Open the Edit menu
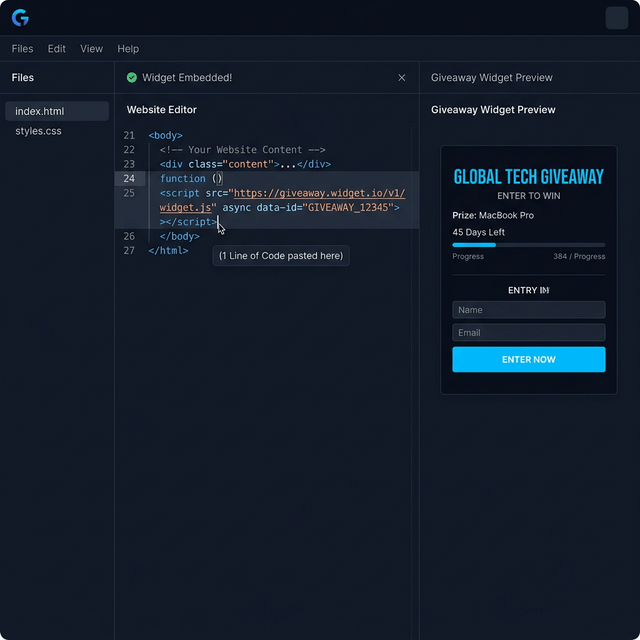This screenshot has width=640, height=640. [x=56, y=49]
